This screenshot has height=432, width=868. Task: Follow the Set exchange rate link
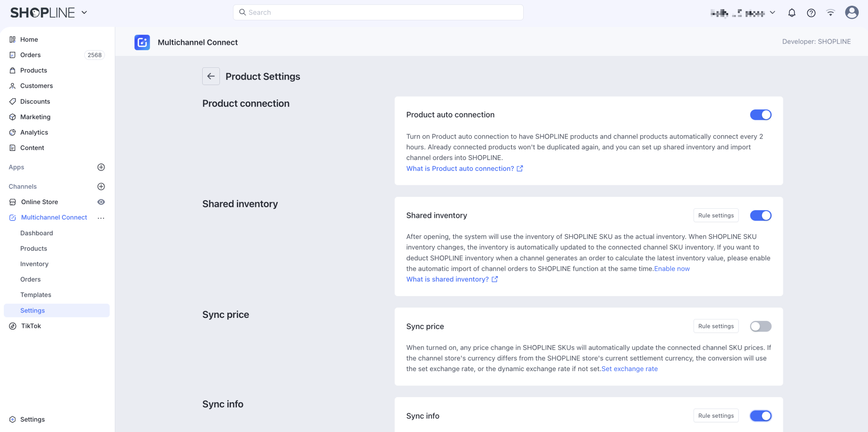[629, 369]
